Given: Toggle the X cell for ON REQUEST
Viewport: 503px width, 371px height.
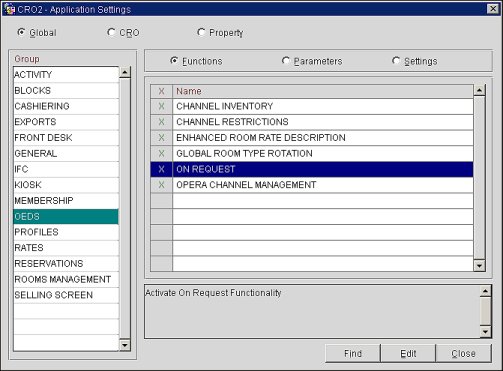Looking at the screenshot, I should click(x=161, y=169).
